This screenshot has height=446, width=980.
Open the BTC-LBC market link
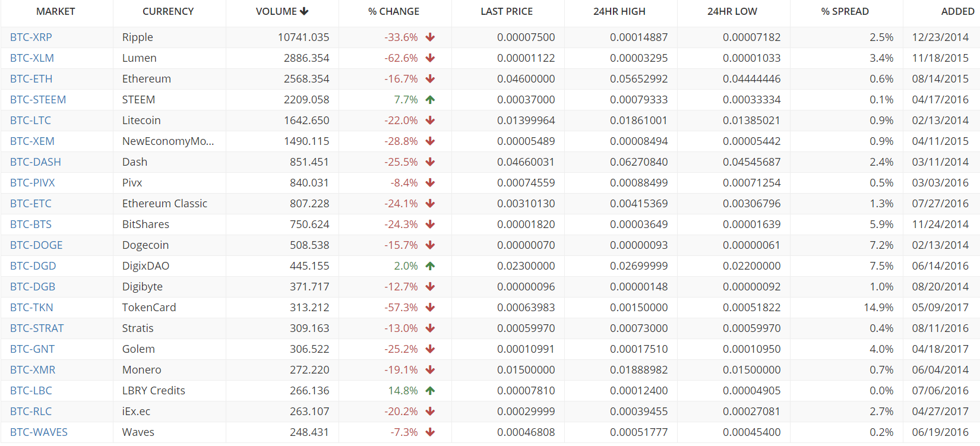coord(31,391)
